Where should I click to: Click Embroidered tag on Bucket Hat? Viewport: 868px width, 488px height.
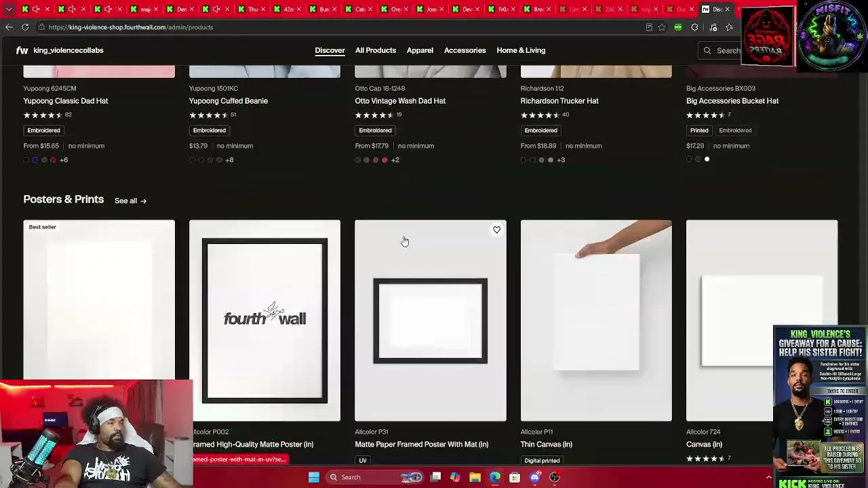pos(735,130)
